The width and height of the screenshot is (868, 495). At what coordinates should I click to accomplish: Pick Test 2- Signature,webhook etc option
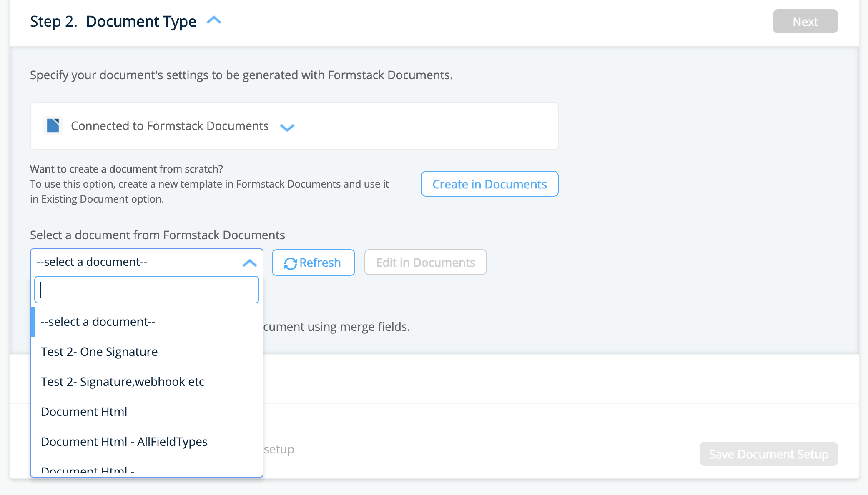click(x=123, y=382)
